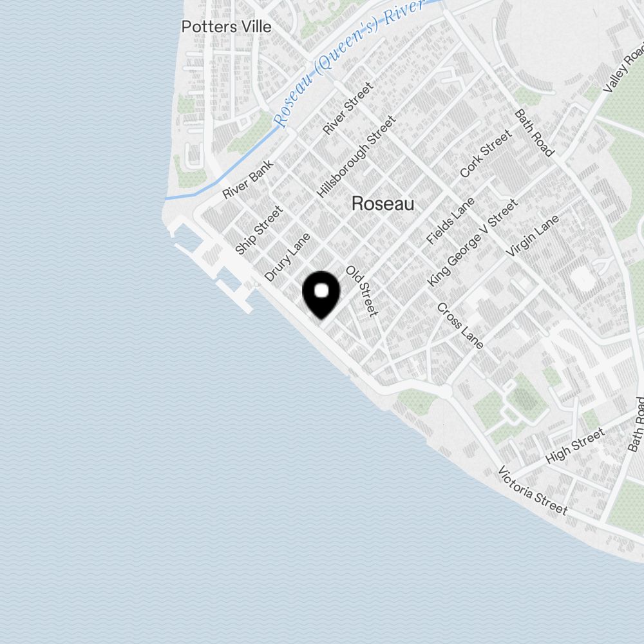Select the High Street label
The image size is (644, 644).
(575, 446)
